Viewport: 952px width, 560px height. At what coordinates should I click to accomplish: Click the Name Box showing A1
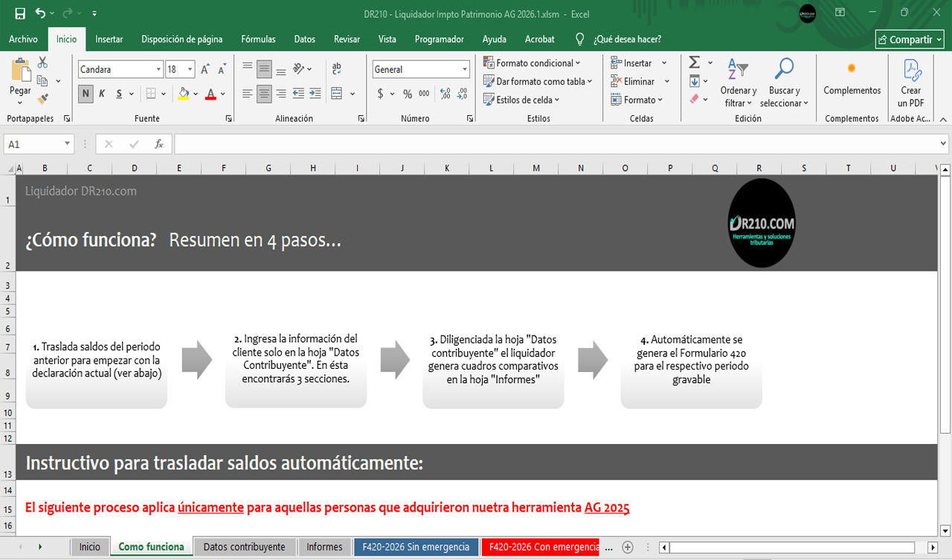[33, 144]
